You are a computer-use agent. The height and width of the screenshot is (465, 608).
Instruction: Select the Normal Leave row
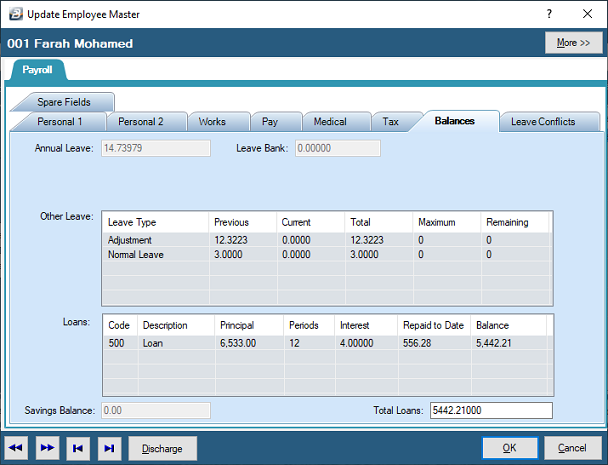click(327, 254)
